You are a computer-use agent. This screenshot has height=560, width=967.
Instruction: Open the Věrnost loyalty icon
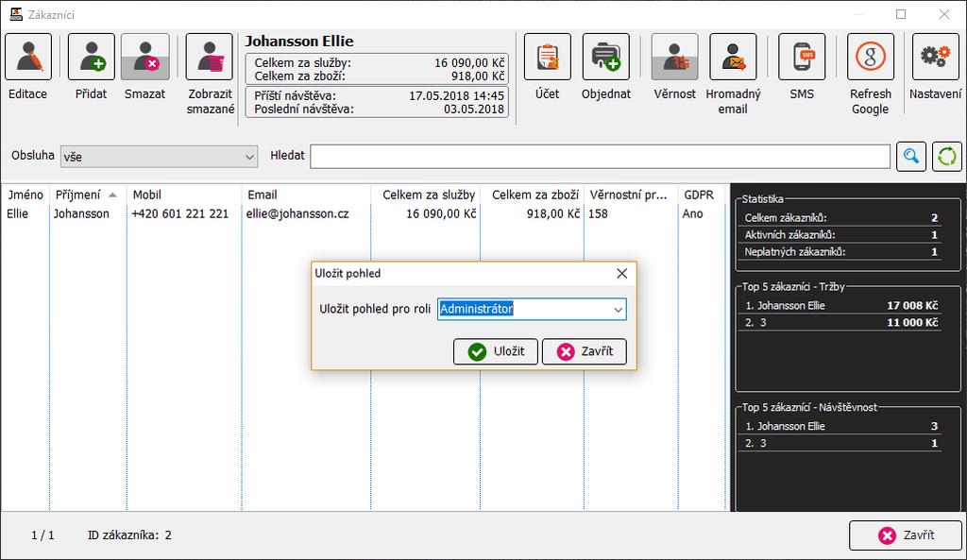[x=674, y=57]
